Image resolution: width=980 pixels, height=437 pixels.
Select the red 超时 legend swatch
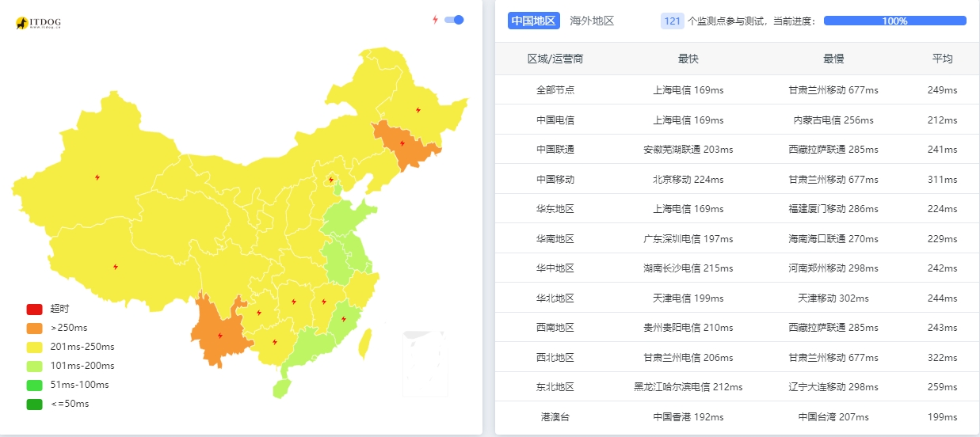34,309
